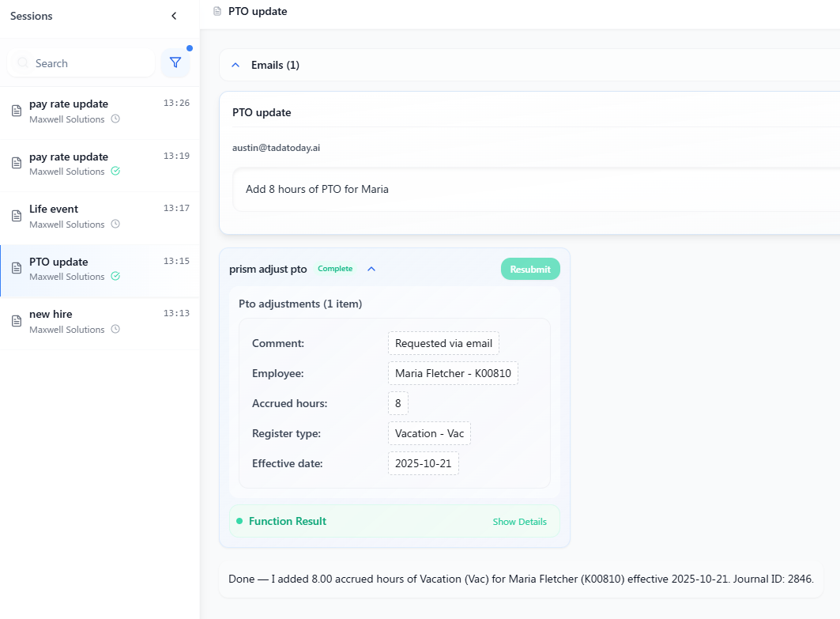Click the "Function Result" label
The width and height of the screenshot is (840, 619).
pos(288,521)
